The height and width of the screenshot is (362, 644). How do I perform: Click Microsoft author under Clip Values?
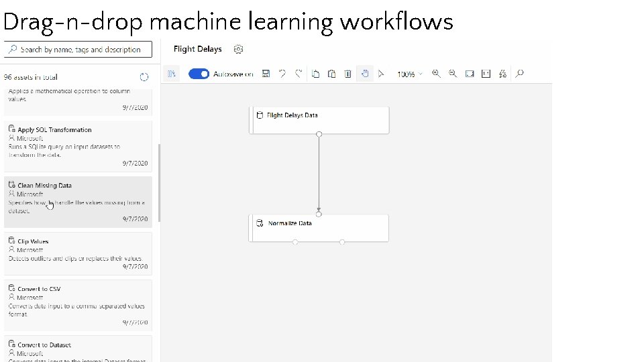coord(30,250)
